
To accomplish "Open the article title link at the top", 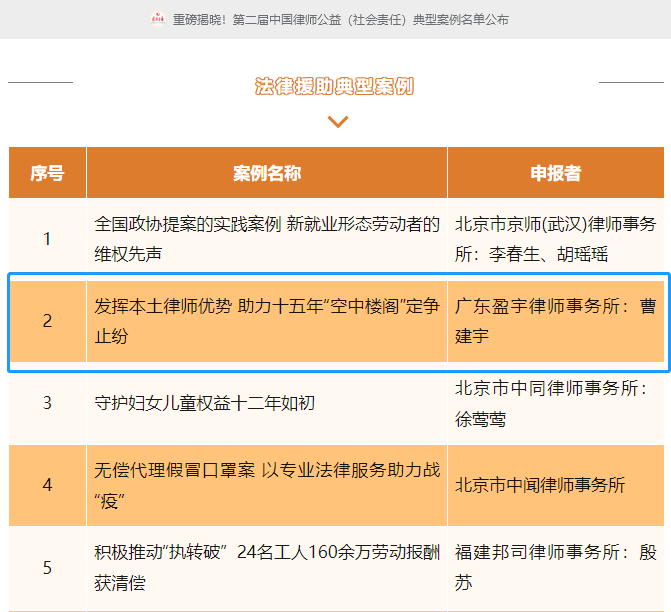I will pos(340,19).
